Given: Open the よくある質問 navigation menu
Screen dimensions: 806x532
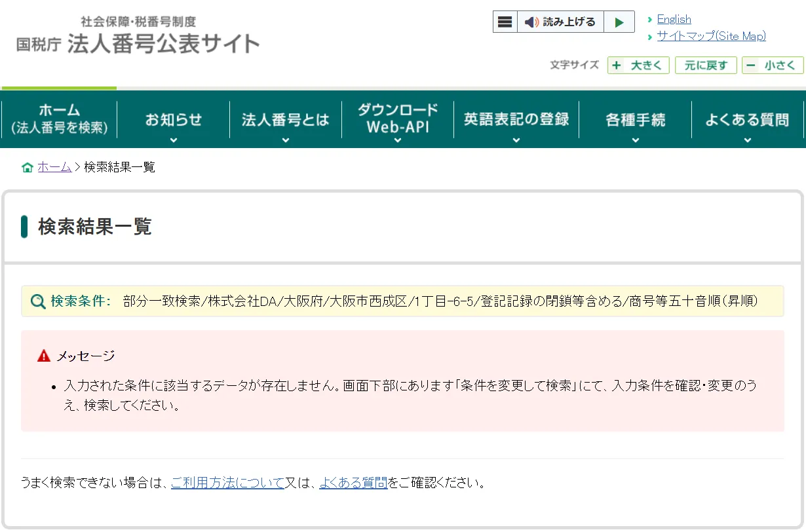Looking at the screenshot, I should click(x=747, y=121).
